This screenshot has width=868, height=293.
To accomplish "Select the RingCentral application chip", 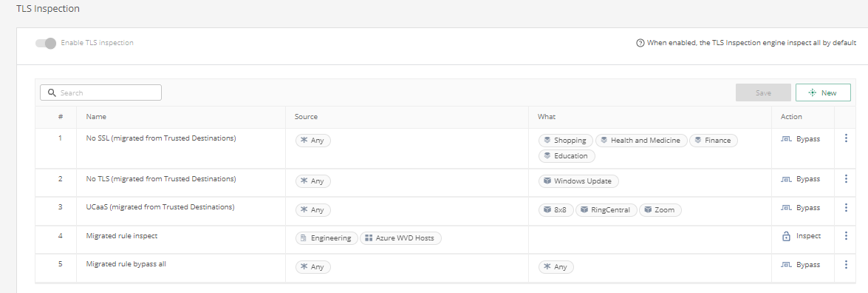I will click(606, 210).
